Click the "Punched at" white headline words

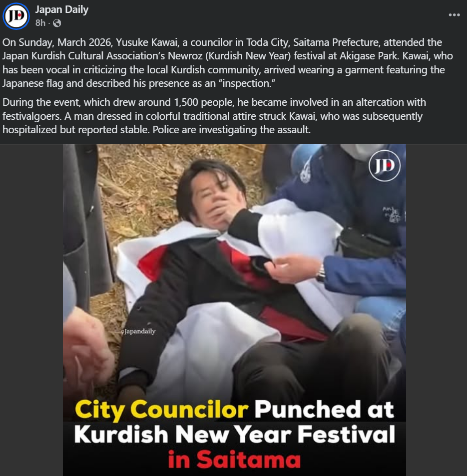(324, 409)
